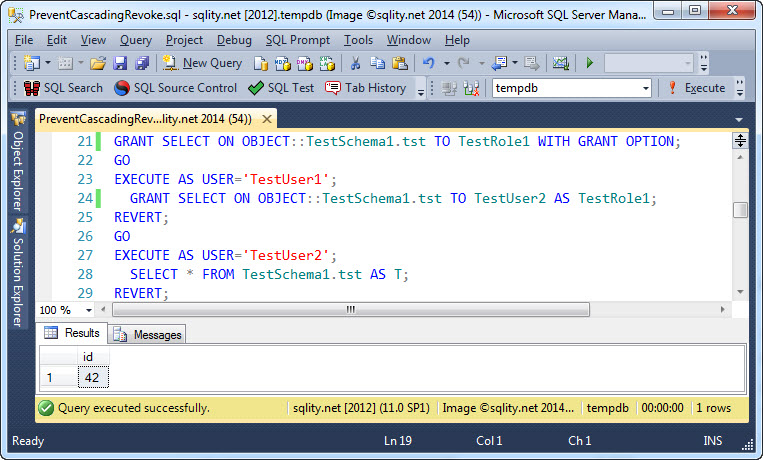Screen dimensions: 763x460
Task: Open the Tab History panel
Action: click(x=365, y=88)
